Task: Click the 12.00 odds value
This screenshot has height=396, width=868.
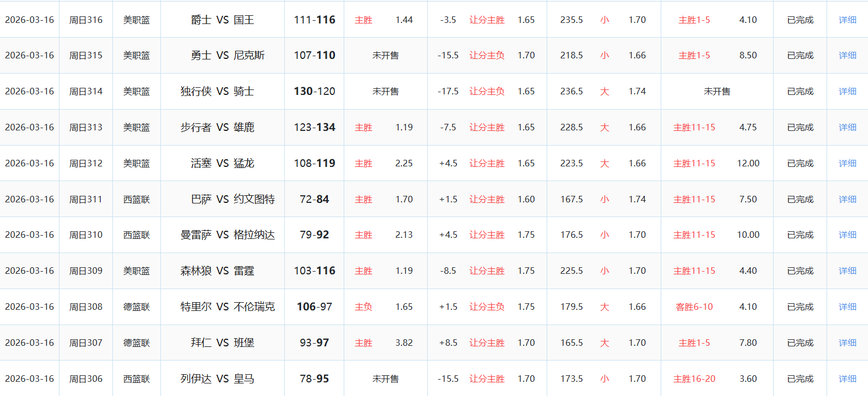Action: tap(748, 163)
